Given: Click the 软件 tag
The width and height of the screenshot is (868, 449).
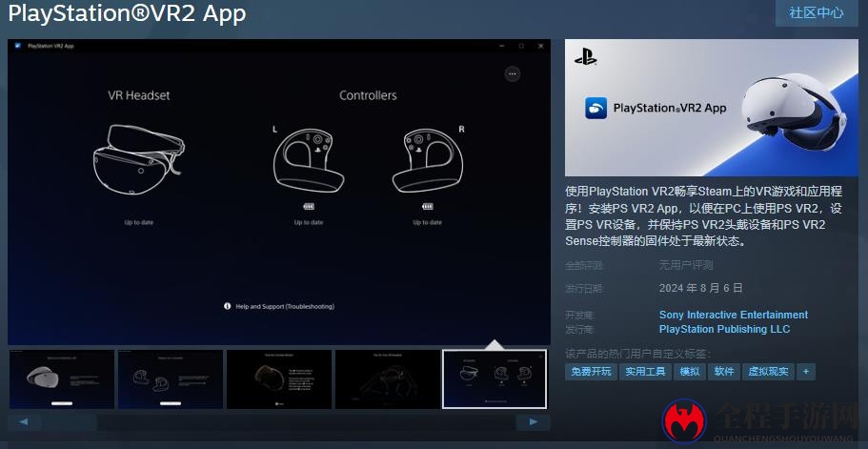Looking at the screenshot, I should click(724, 372).
